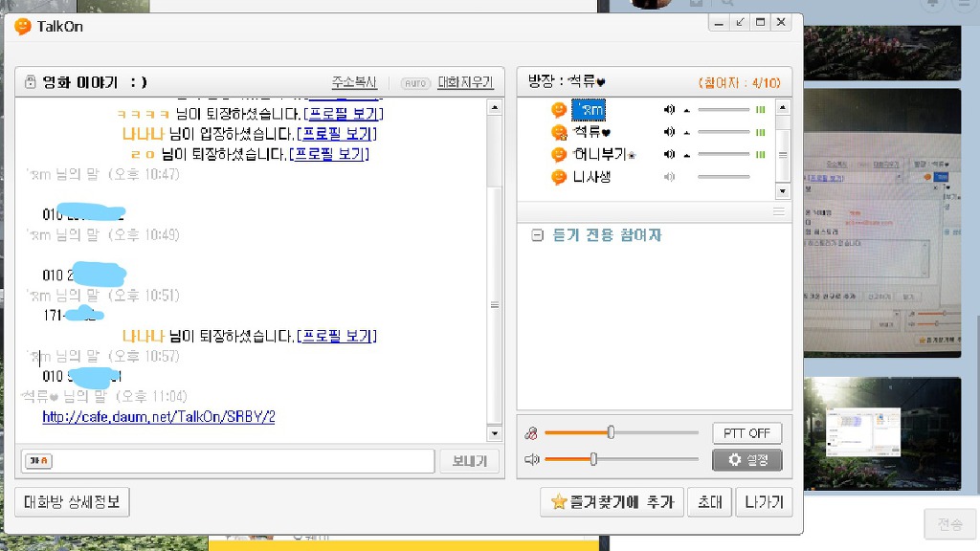Expand volume arrow for 'sm
This screenshot has height=551, width=980.
(687, 110)
